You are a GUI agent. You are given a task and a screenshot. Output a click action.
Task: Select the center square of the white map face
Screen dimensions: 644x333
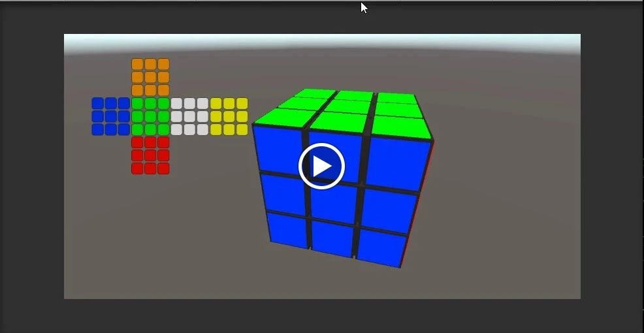click(x=189, y=116)
